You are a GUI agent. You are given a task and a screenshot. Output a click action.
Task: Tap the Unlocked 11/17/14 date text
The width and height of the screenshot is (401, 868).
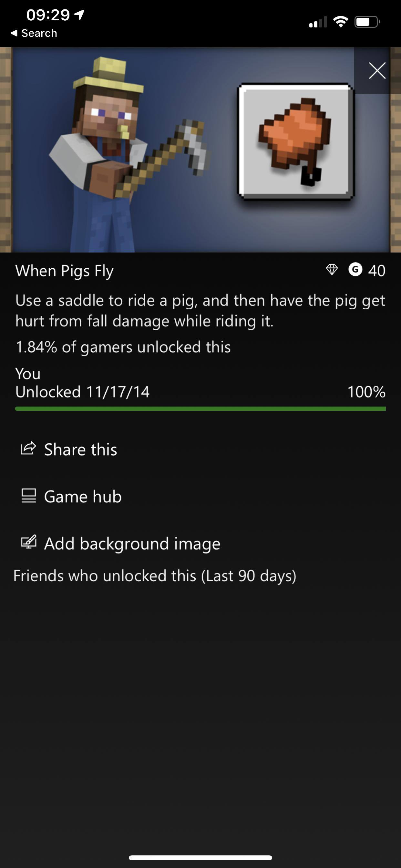click(83, 392)
